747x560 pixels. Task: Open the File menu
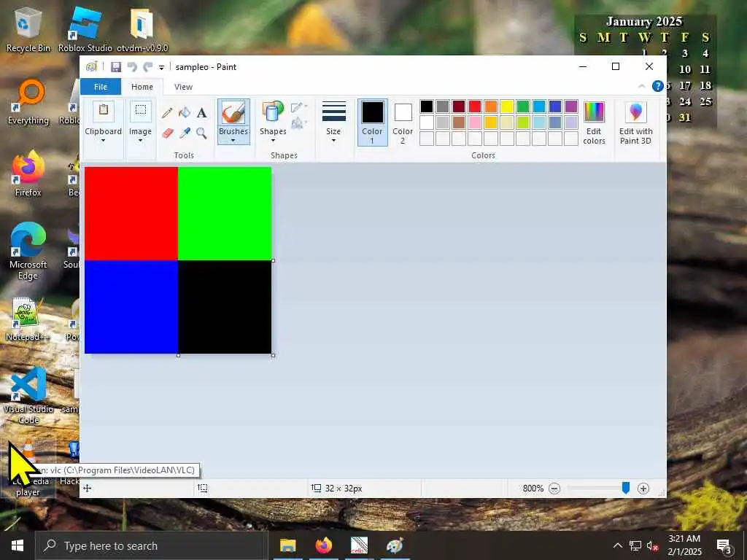tap(101, 87)
